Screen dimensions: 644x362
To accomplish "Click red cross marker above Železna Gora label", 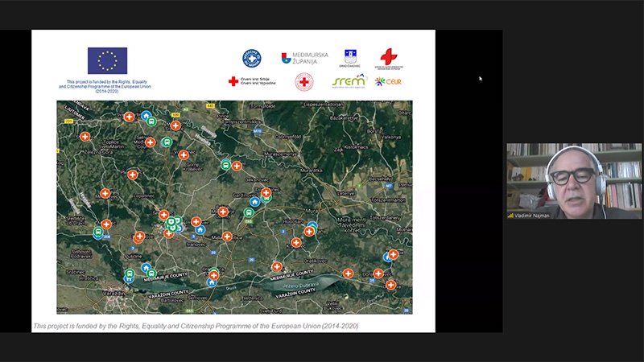I will click(85, 137).
